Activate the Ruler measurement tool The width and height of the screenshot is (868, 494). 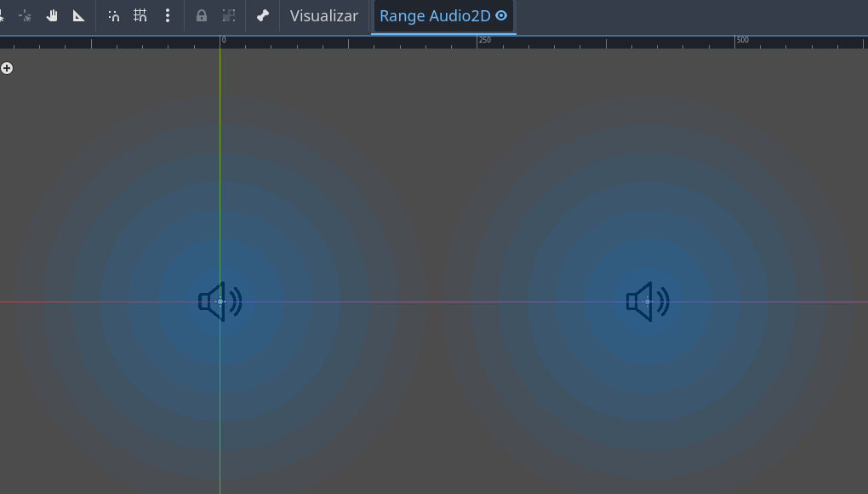point(78,15)
